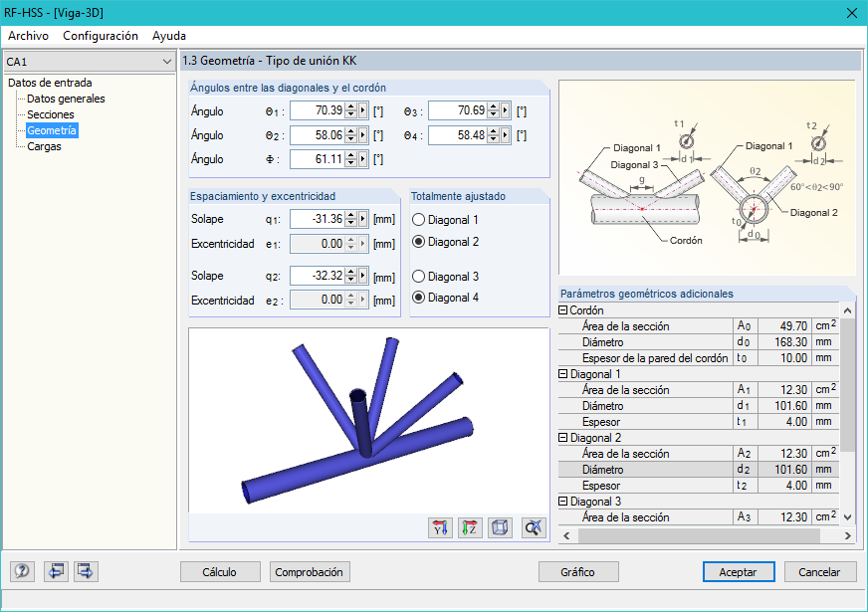
Task: Close the RF-HSS dialog window
Action: click(852, 13)
